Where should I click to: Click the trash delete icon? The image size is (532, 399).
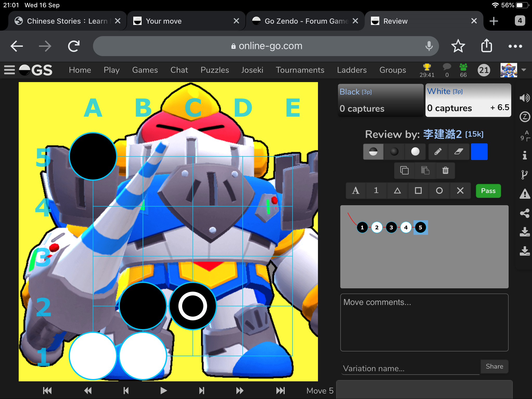pos(445,170)
